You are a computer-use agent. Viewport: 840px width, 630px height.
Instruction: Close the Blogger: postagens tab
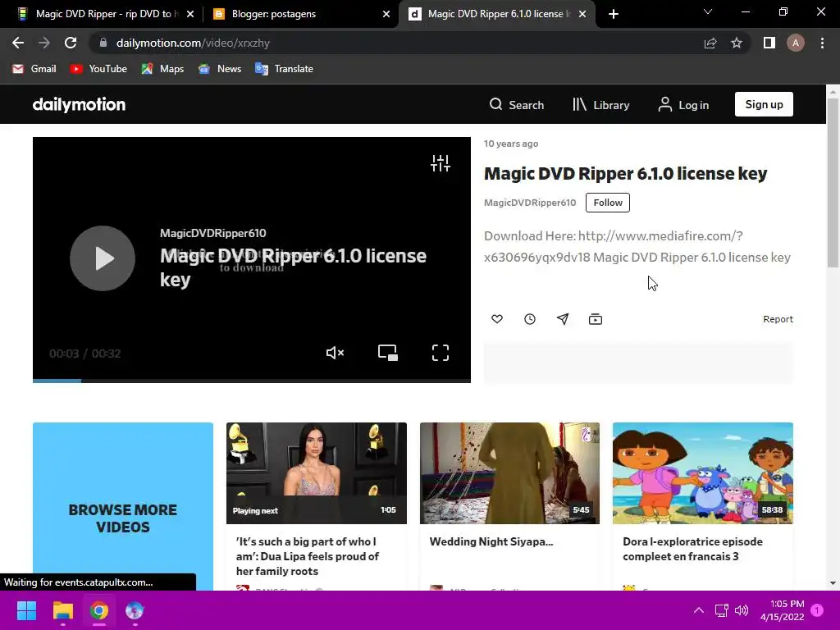386,14
